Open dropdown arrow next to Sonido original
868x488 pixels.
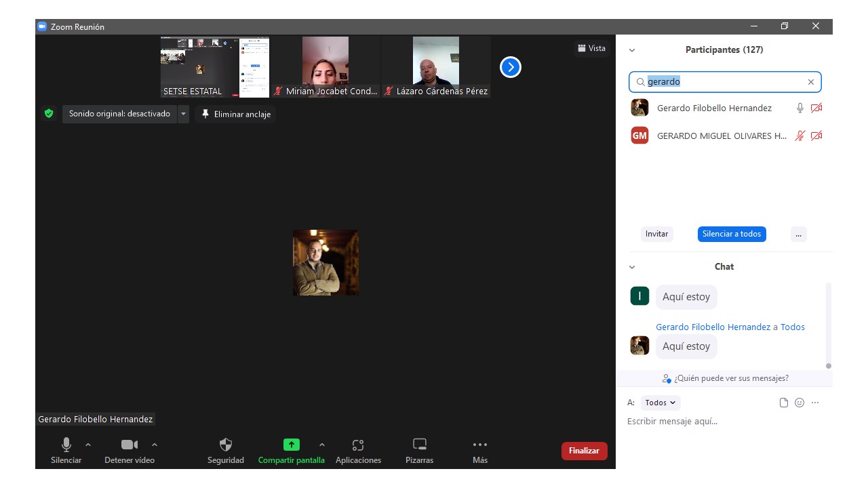click(x=183, y=114)
